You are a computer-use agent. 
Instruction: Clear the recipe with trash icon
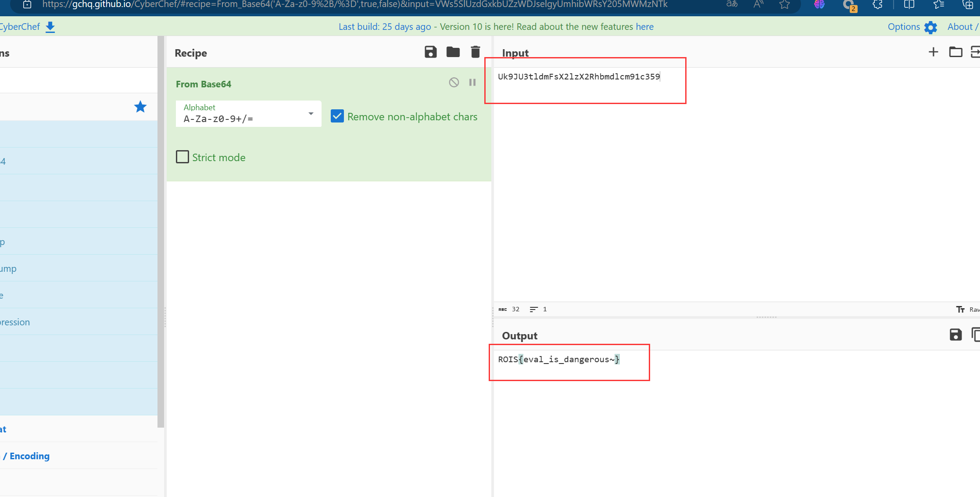coord(475,52)
